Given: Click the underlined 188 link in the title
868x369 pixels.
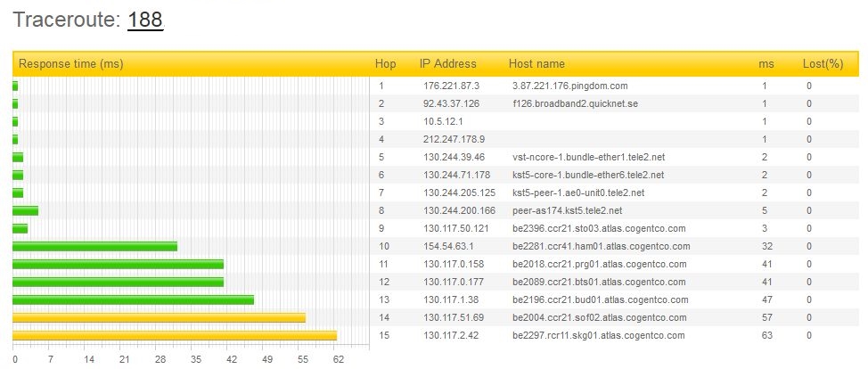Looking at the screenshot, I should (145, 20).
